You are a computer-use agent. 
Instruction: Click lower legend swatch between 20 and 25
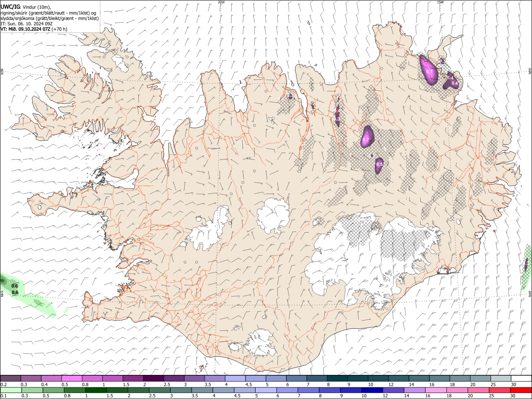click(x=478, y=390)
